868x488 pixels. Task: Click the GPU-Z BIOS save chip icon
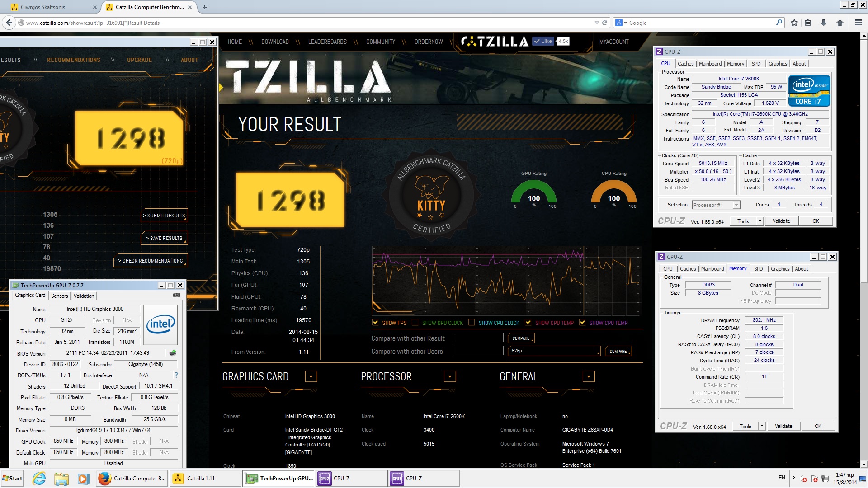(172, 353)
